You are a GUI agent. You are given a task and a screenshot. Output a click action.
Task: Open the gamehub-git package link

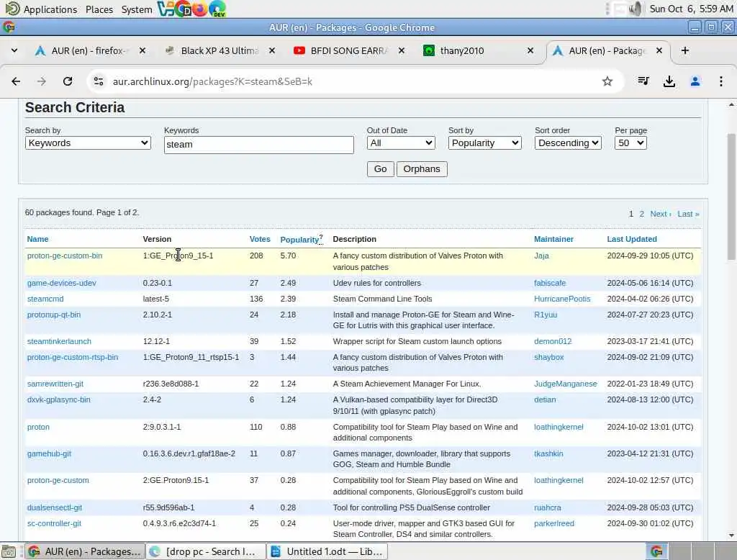pyautogui.click(x=50, y=453)
